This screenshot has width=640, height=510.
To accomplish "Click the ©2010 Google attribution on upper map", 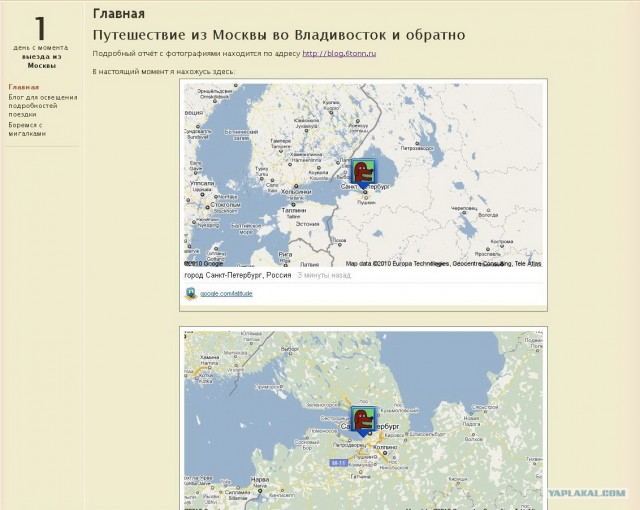I will click(204, 264).
